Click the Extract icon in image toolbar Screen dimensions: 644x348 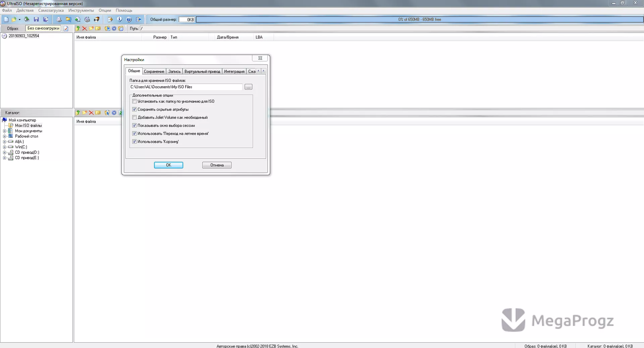(107, 28)
